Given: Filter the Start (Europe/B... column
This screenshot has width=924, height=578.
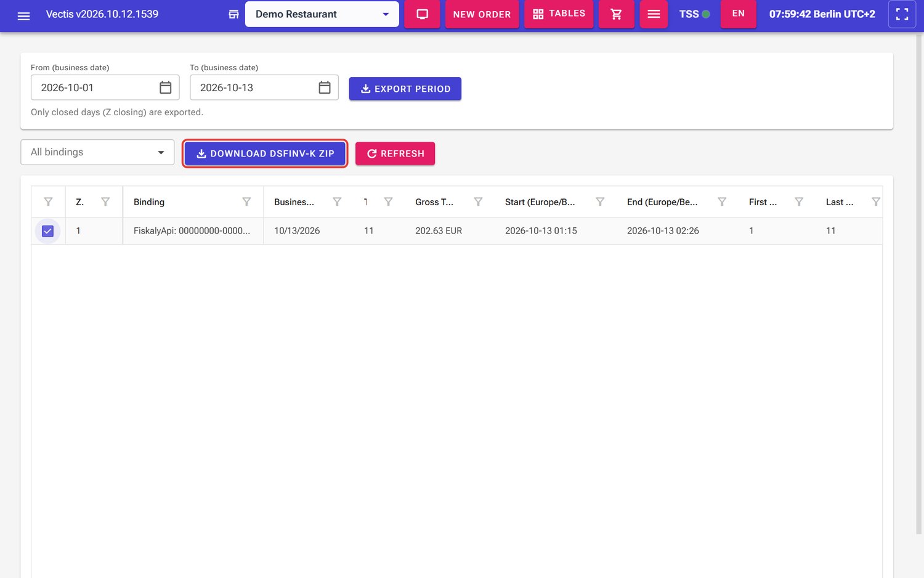Looking at the screenshot, I should point(600,202).
